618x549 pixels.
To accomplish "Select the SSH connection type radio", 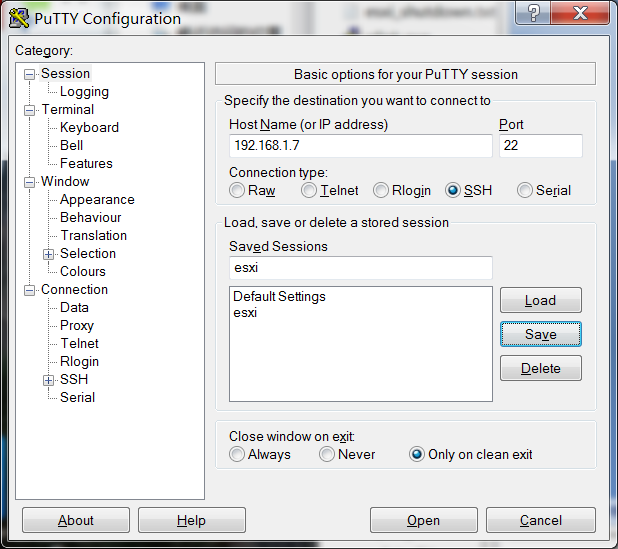I will (x=454, y=190).
